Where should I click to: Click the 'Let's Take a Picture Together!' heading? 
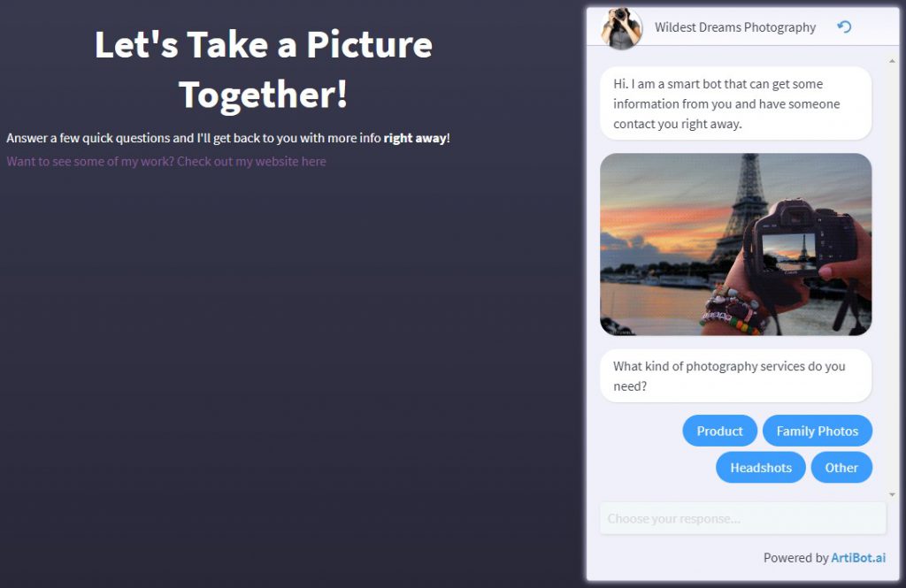[x=264, y=69]
